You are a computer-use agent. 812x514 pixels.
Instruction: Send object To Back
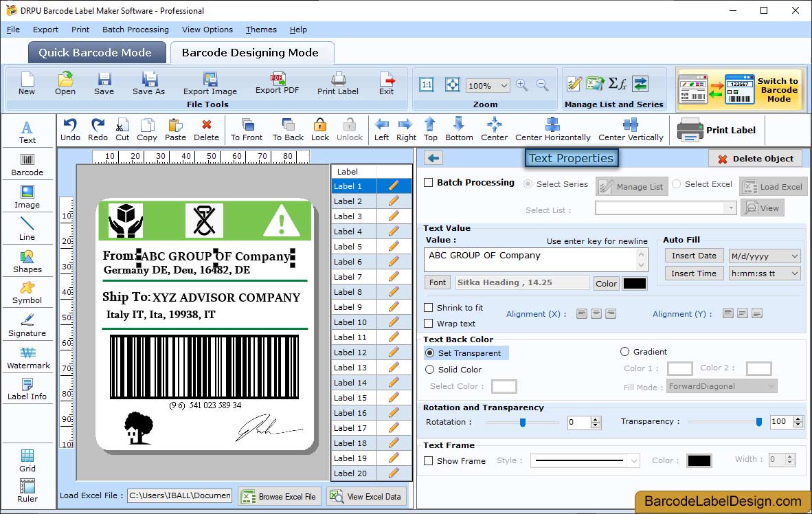288,130
